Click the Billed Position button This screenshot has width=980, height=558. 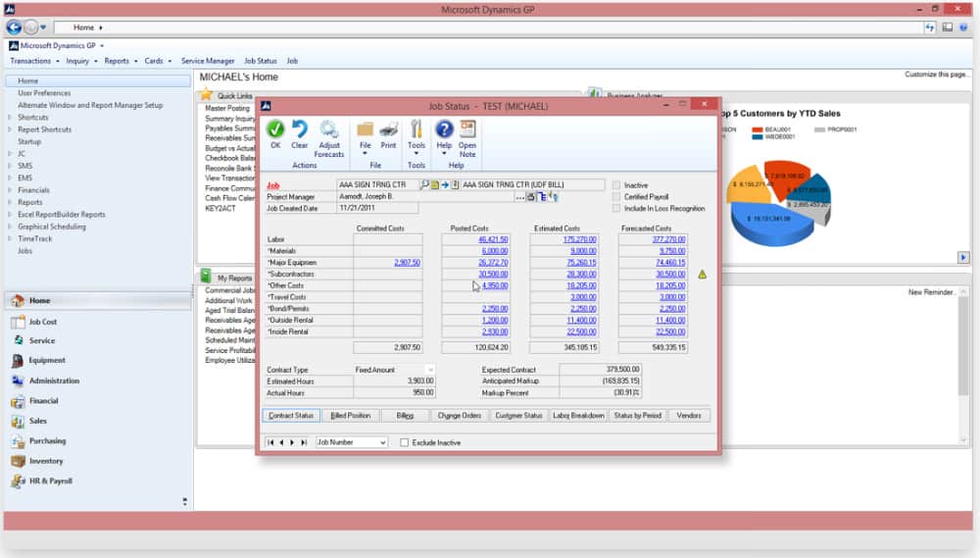click(x=350, y=416)
